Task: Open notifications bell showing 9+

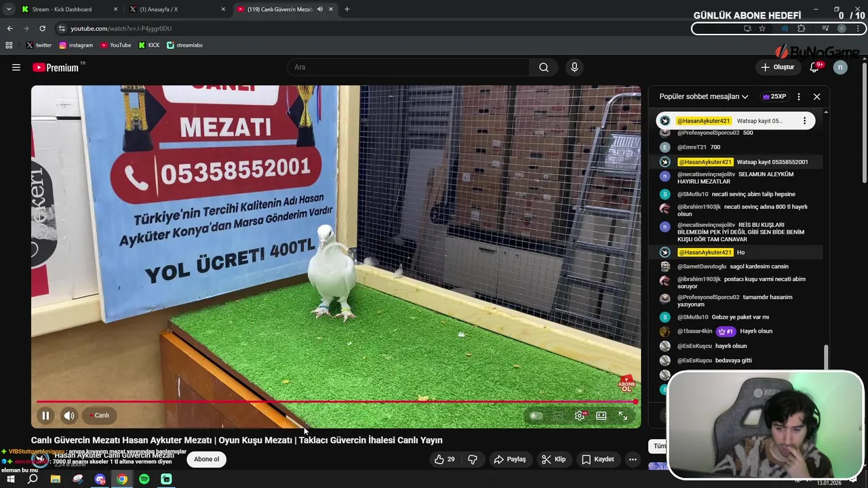Action: 815,67
